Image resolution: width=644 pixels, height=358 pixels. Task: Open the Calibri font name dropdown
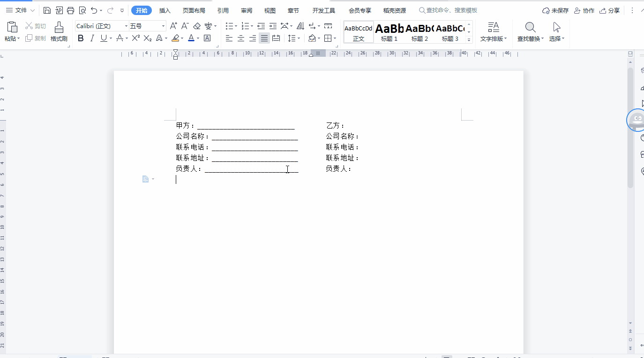pyautogui.click(x=126, y=26)
